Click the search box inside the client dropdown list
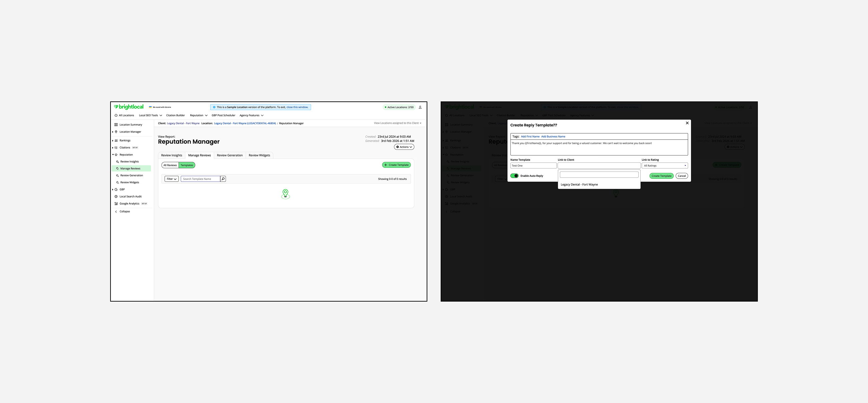868x403 pixels. [599, 175]
